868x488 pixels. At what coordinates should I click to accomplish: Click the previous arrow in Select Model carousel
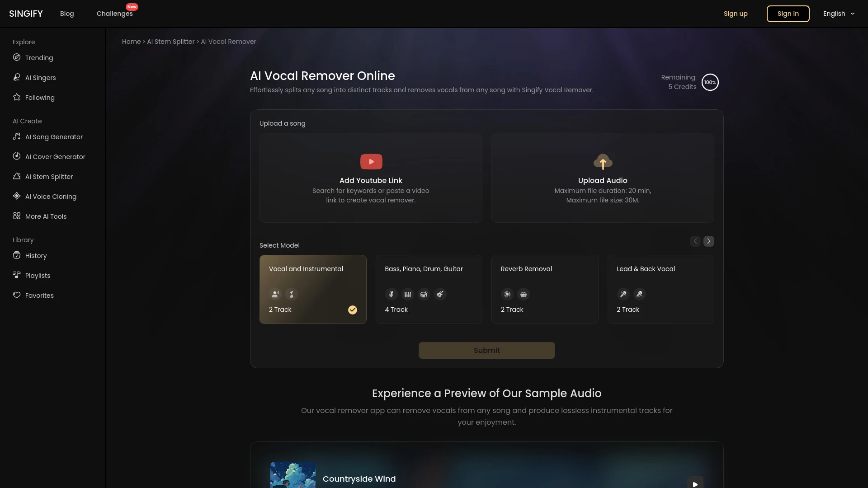coord(695,241)
